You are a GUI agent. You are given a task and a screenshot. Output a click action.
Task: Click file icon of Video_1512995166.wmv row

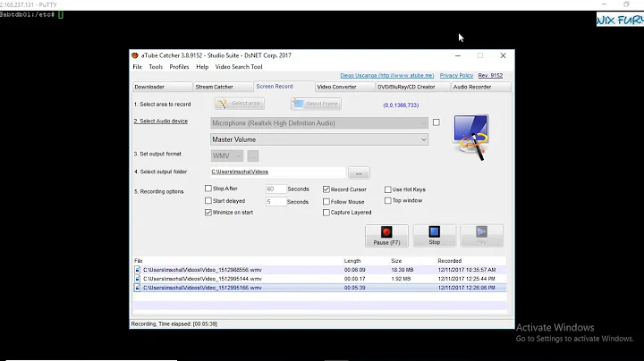coord(137,288)
